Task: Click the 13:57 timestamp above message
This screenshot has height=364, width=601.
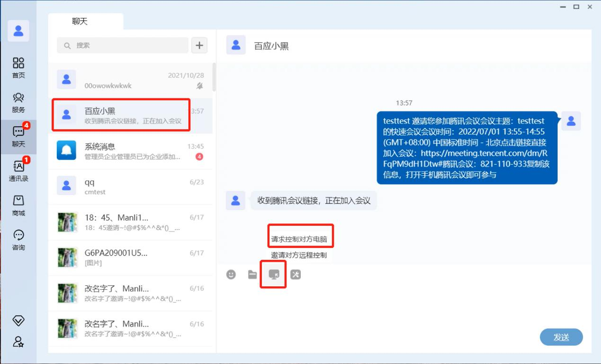Action: click(404, 103)
